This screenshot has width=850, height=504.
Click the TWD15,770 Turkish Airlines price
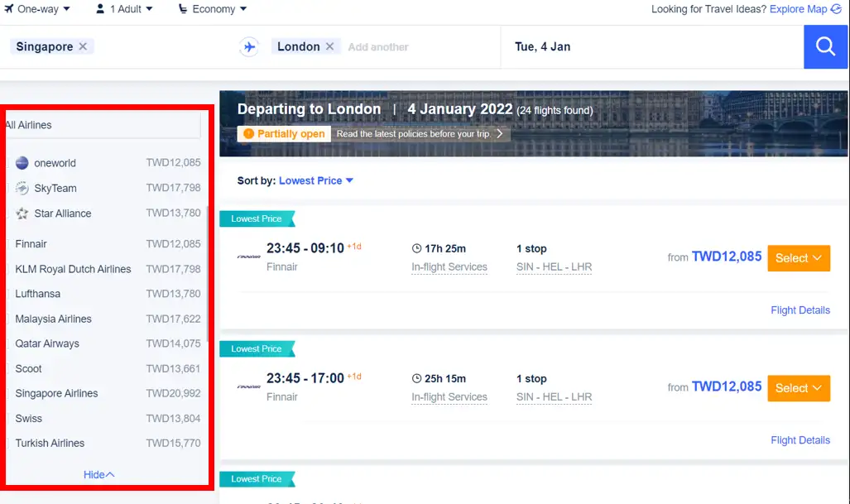(x=174, y=444)
